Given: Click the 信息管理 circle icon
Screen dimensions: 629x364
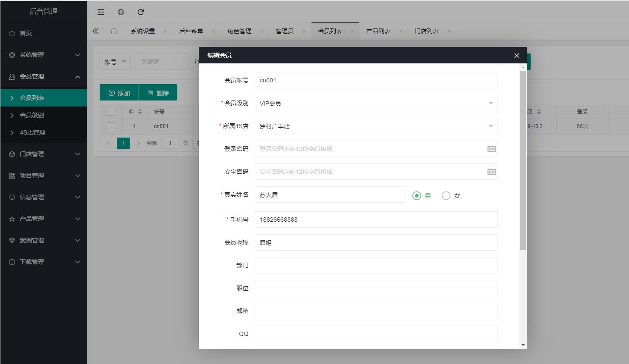Looking at the screenshot, I should click(x=12, y=197).
